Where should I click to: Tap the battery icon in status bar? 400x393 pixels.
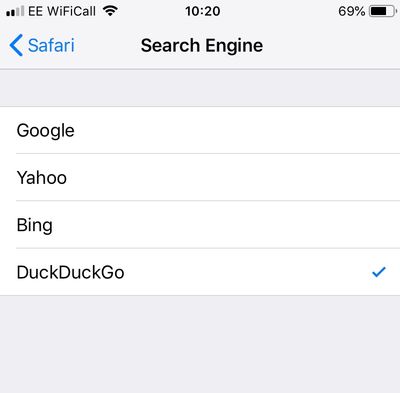click(383, 11)
